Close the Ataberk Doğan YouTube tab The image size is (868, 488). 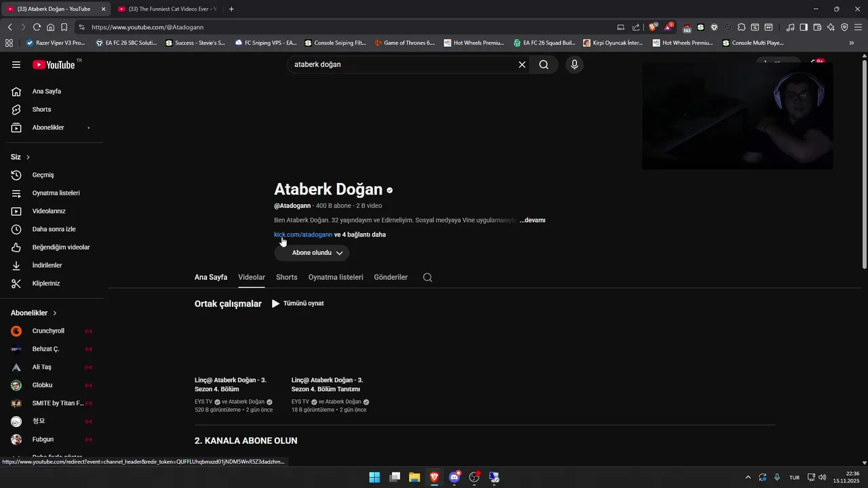pyautogui.click(x=104, y=9)
